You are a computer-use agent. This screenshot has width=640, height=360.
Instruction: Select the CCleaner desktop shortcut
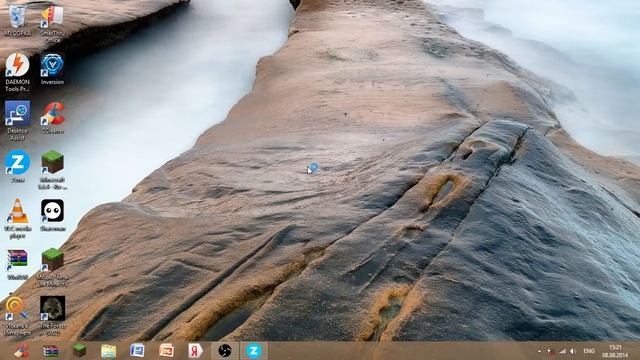pyautogui.click(x=52, y=118)
